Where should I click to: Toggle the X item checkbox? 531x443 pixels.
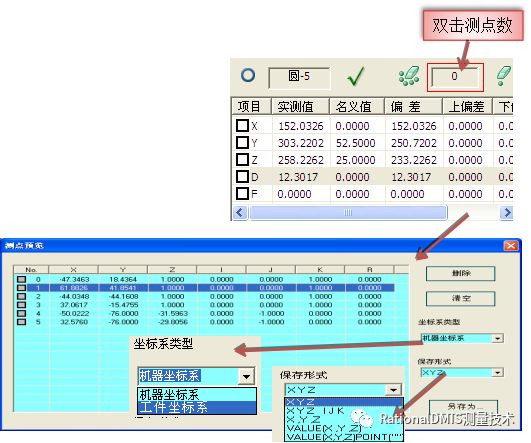242,126
